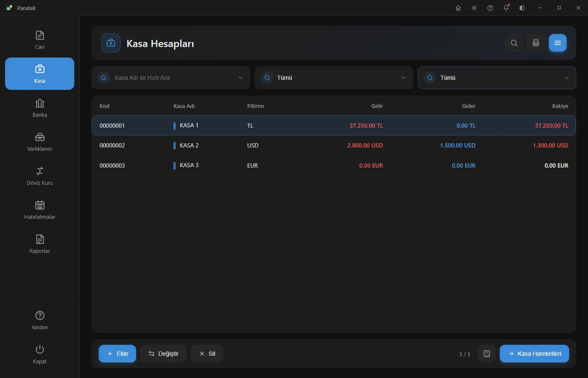The image size is (588, 378).
Task: Click the Gider column header
Action: (469, 106)
